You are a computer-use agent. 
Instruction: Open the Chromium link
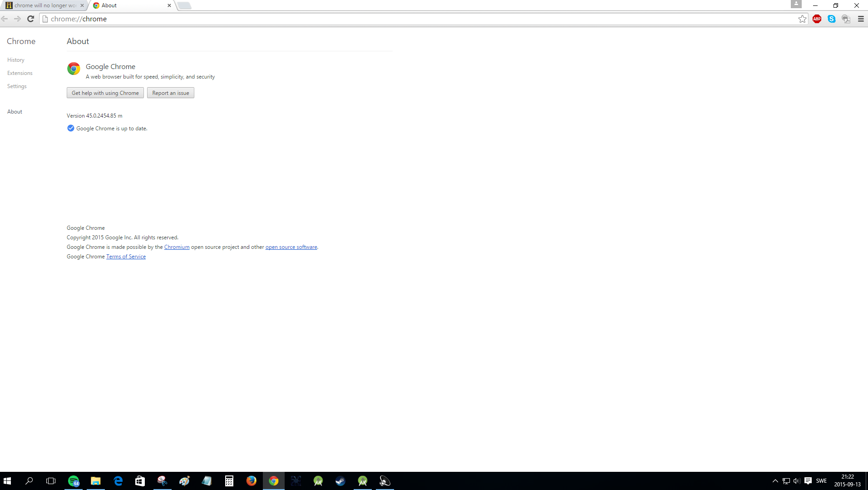177,247
